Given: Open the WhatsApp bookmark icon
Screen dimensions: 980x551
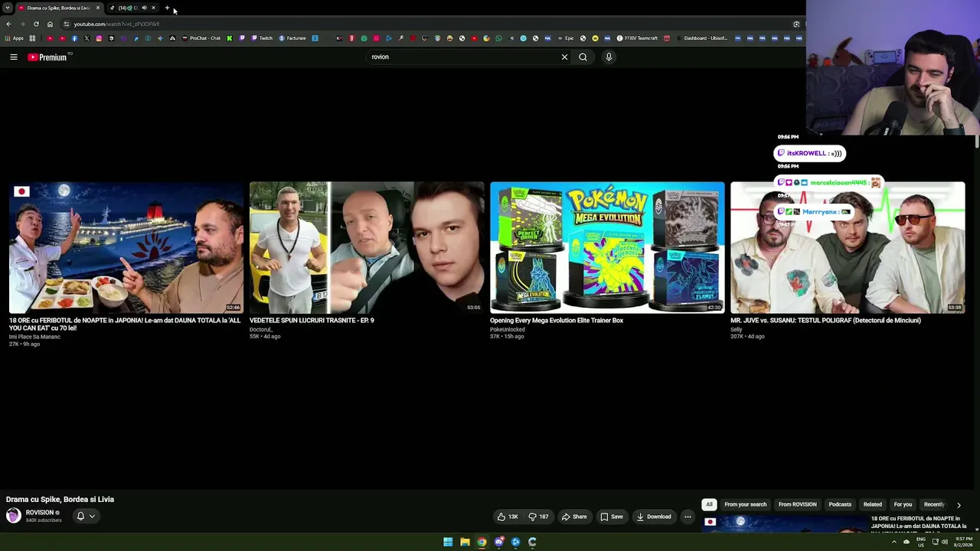Looking at the screenshot, I should pyautogui.click(x=499, y=38).
